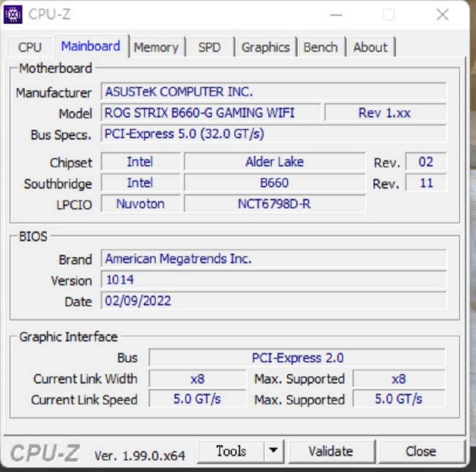The height and width of the screenshot is (472, 476).
Task: Switch to the CPU tab
Action: (30, 47)
